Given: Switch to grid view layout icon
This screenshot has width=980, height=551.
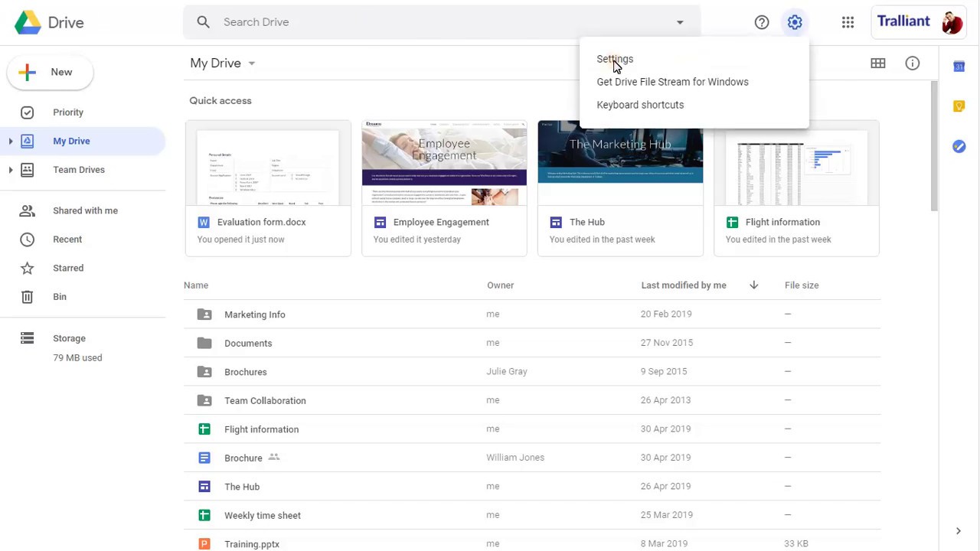Looking at the screenshot, I should (x=878, y=64).
